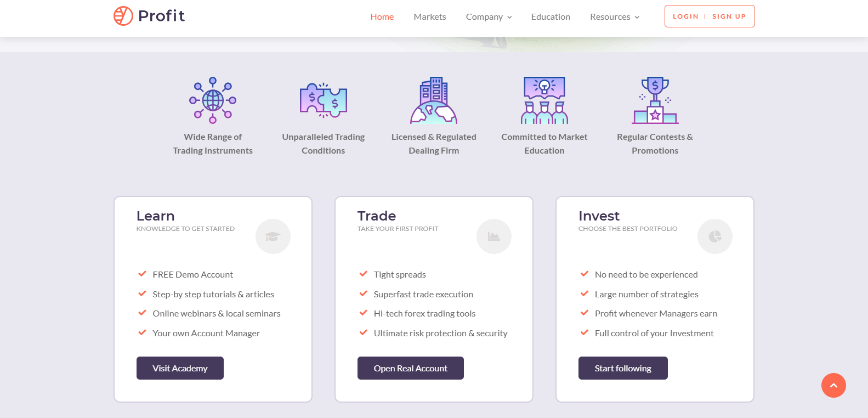
Task: Expand the Company dropdown menu
Action: 489,17
